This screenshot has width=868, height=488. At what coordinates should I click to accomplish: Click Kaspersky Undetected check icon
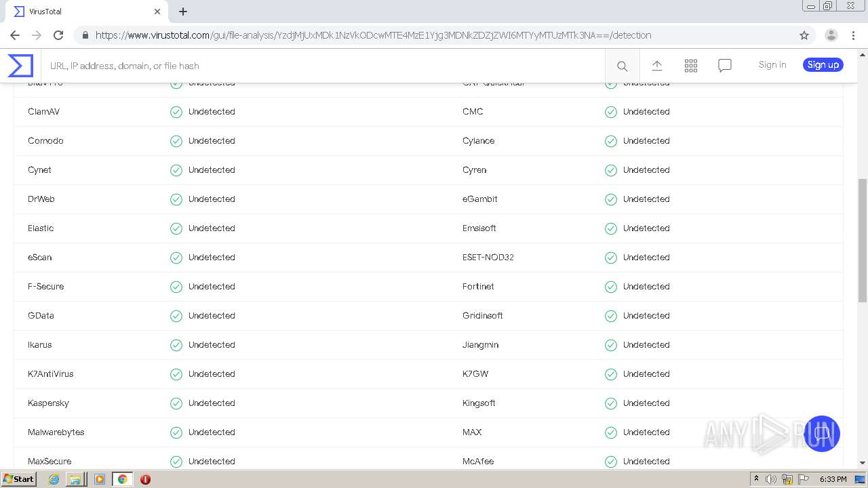pyautogui.click(x=176, y=403)
